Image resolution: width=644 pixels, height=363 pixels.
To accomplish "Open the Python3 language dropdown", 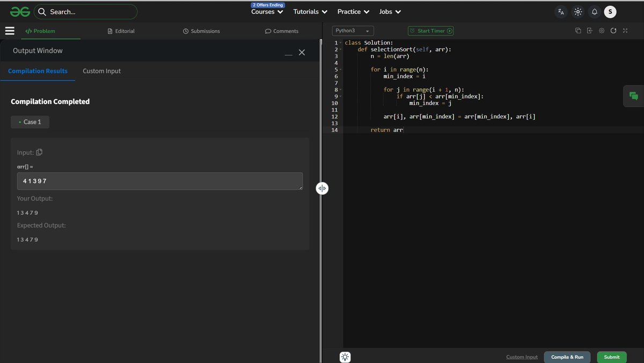I will click(x=353, y=31).
